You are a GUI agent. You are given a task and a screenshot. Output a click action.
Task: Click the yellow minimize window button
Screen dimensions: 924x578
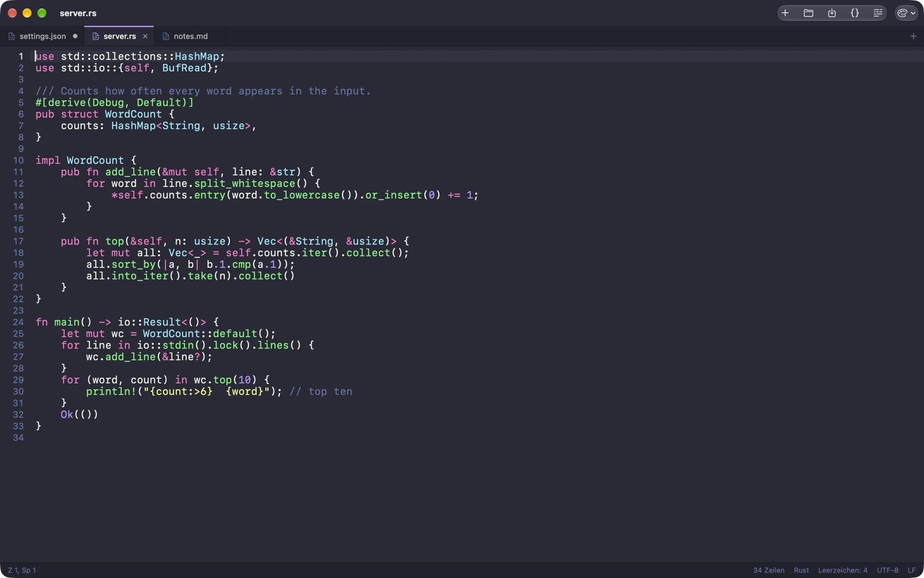(27, 13)
